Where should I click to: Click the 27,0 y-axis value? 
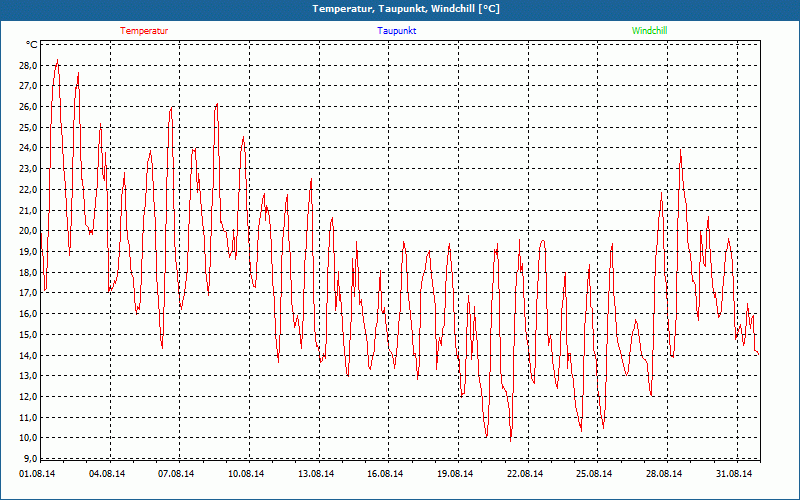pyautogui.click(x=29, y=86)
